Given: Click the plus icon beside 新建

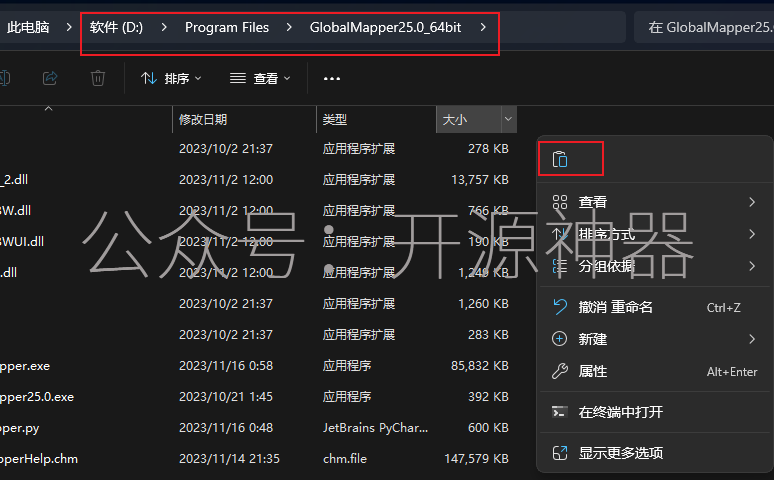Looking at the screenshot, I should coord(559,339).
